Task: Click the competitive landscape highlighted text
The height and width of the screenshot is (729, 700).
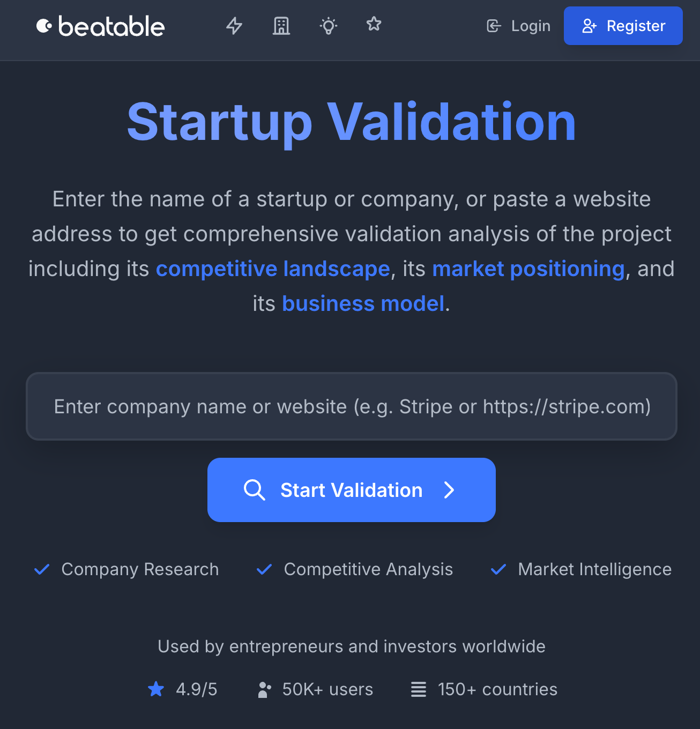Action: pyautogui.click(x=273, y=269)
